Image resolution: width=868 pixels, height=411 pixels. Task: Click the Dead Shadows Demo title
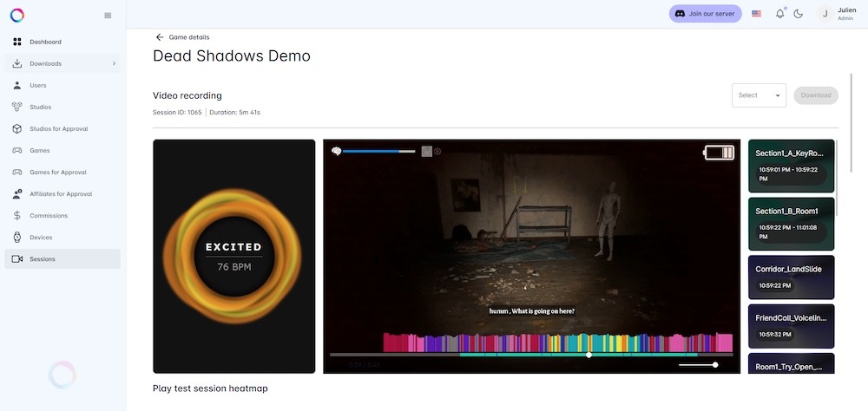pos(232,55)
